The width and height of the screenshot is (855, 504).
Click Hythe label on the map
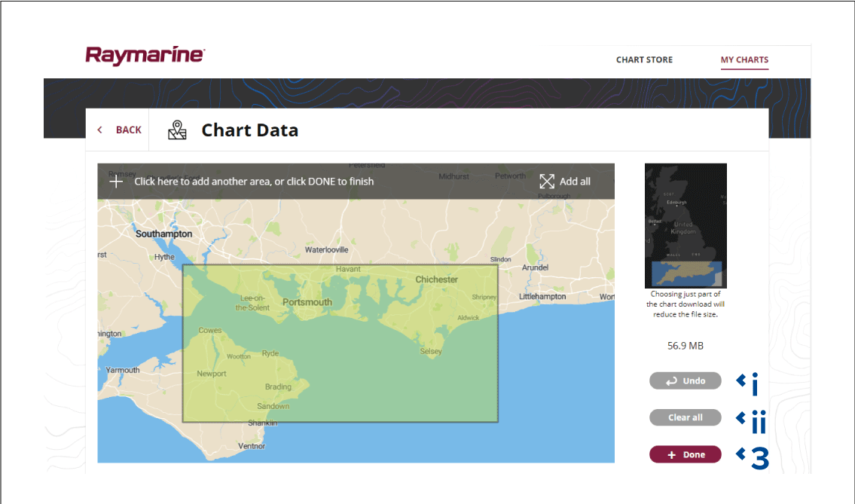(164, 257)
